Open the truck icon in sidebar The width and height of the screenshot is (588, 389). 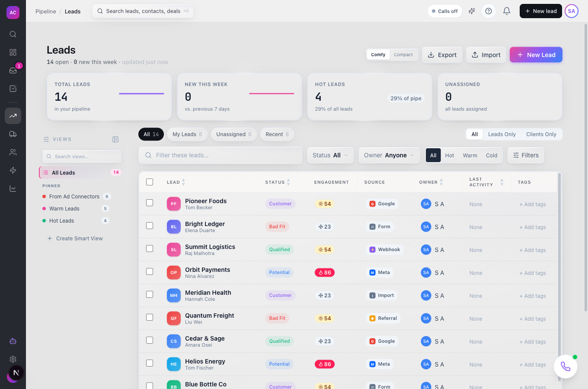(x=13, y=134)
